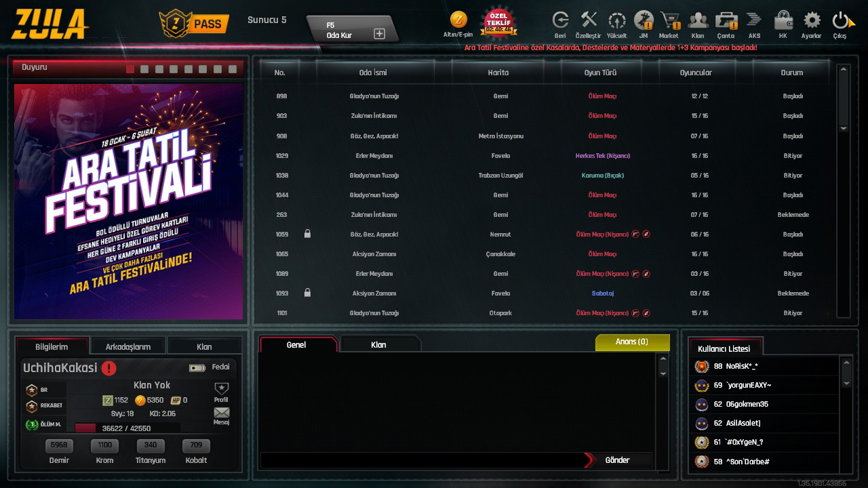The width and height of the screenshot is (868, 488).
Task: Open Ayarlar settings gear
Action: click(811, 20)
